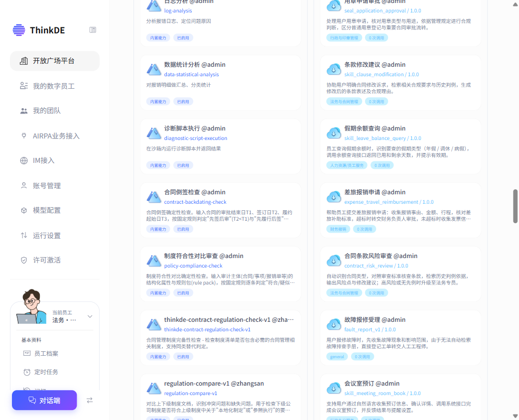Click the regulation-compare-v1 skill icon
The image size is (519, 420).
click(153, 388)
